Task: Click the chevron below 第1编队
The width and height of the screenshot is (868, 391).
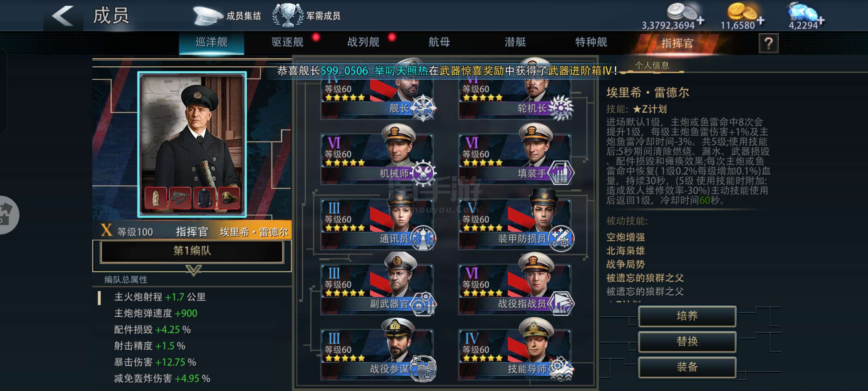Action: tap(193, 270)
